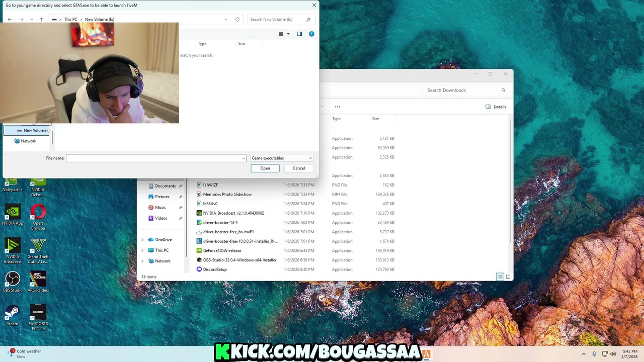Image resolution: width=644 pixels, height=362 pixels.
Task: Go back using the dialog's Back arrow
Action: point(10,20)
